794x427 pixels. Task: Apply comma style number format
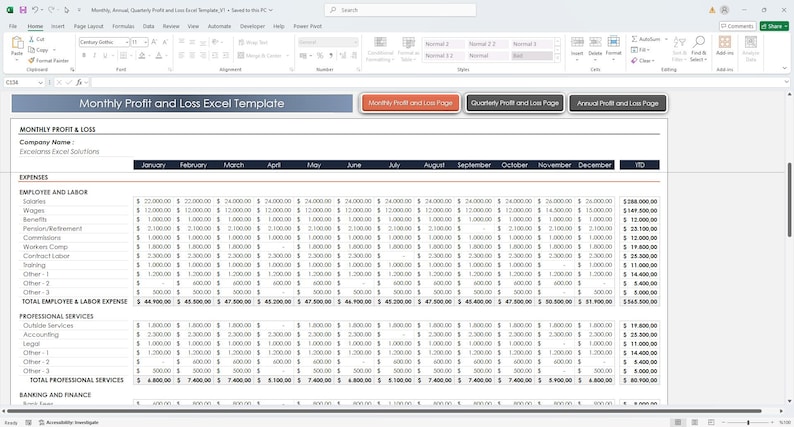click(331, 56)
